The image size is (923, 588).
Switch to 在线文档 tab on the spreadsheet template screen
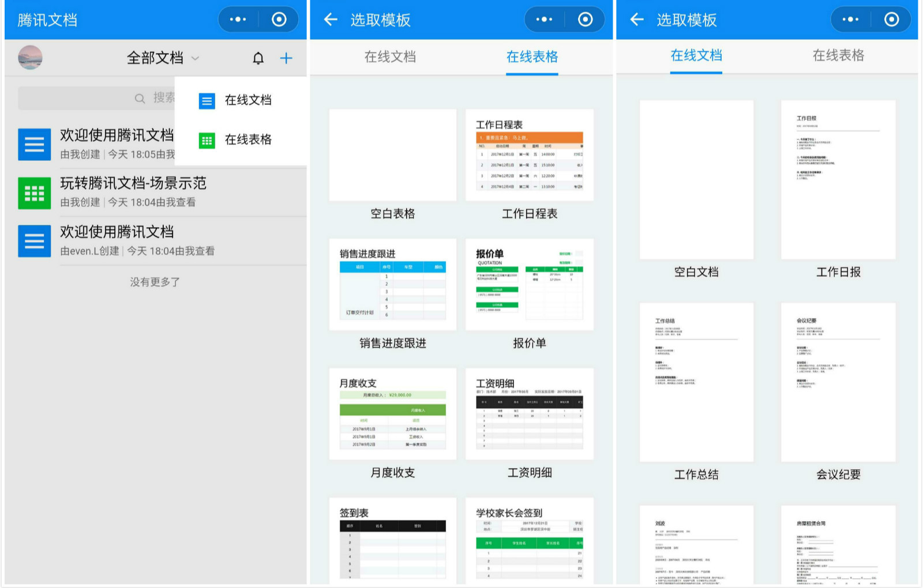pos(390,56)
